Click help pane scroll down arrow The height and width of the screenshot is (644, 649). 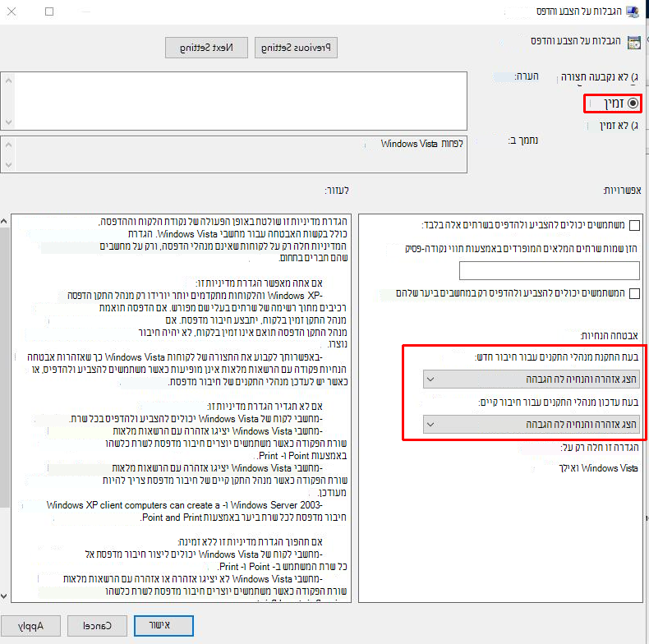(x=4, y=596)
